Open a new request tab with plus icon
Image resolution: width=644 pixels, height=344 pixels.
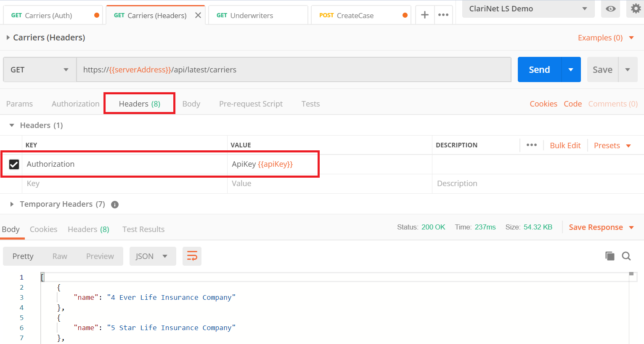point(425,15)
